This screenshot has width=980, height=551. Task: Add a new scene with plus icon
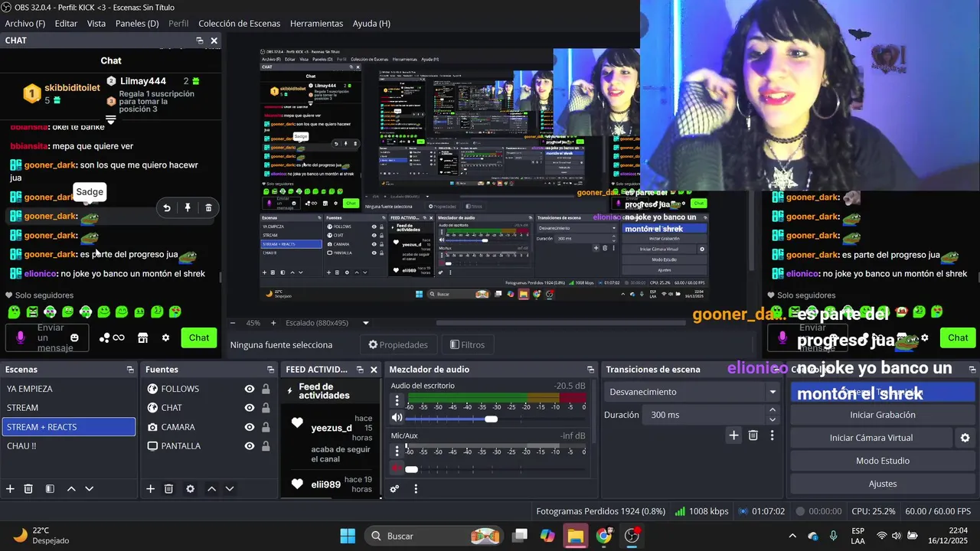(10, 489)
